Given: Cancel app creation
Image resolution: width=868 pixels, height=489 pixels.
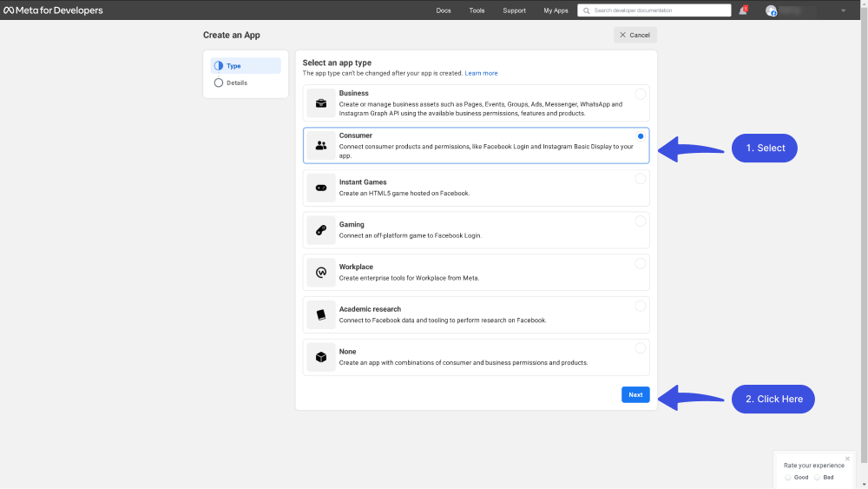Looking at the screenshot, I should (635, 35).
